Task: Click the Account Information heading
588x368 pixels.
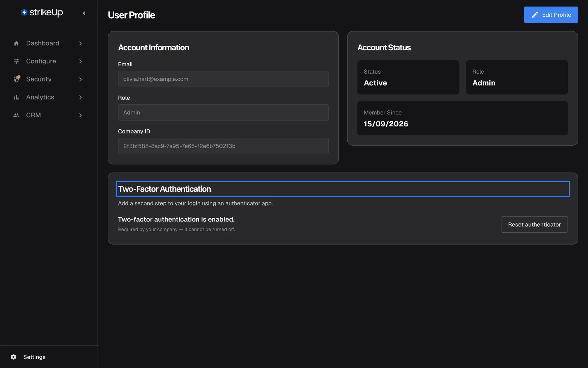Action: 154,47
